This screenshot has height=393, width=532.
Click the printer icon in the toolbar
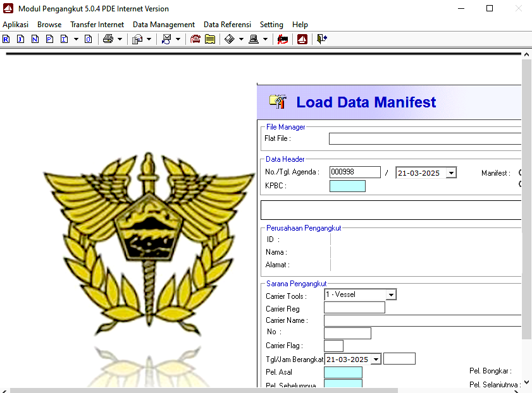point(108,39)
